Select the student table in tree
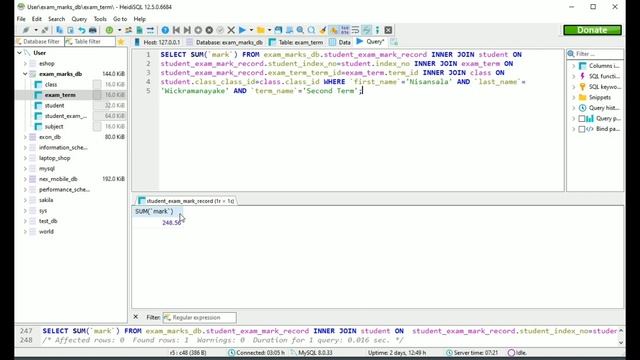This screenshot has height=360, width=640. (x=54, y=105)
